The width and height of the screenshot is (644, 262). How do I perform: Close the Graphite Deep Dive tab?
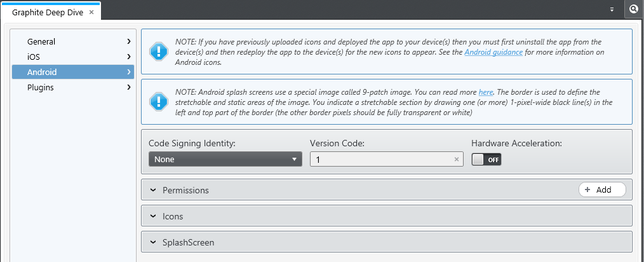pyautogui.click(x=91, y=12)
